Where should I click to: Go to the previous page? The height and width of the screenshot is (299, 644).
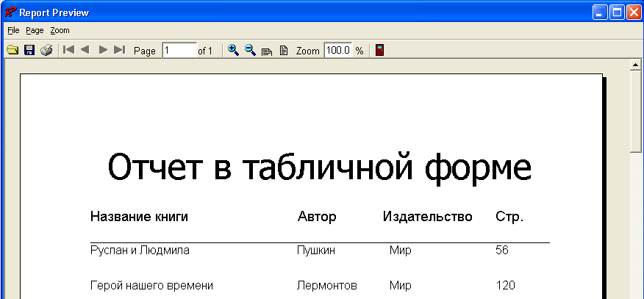click(85, 50)
